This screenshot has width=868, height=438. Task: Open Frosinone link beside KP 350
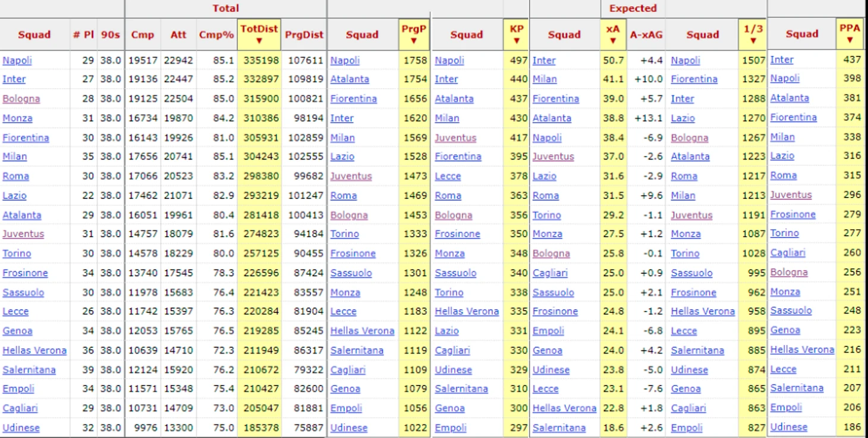click(457, 234)
